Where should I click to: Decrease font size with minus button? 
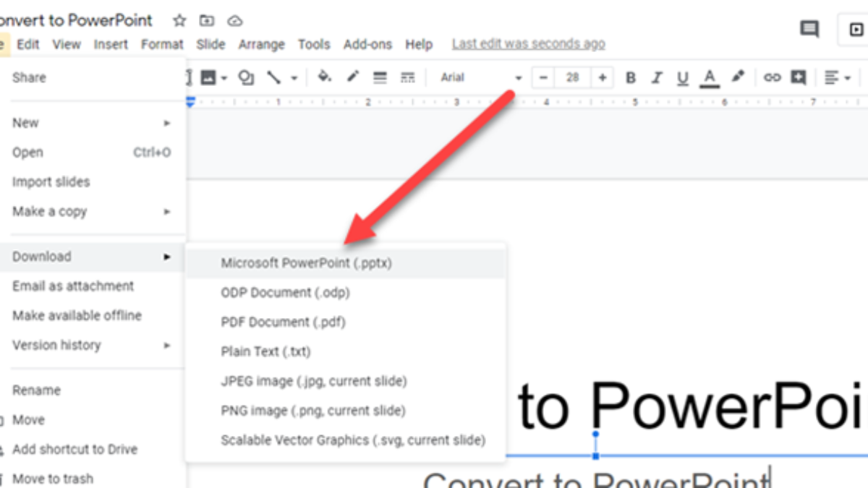point(544,77)
